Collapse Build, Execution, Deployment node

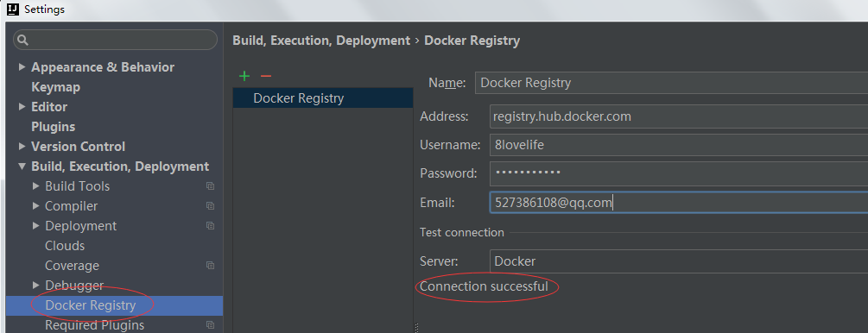click(22, 166)
